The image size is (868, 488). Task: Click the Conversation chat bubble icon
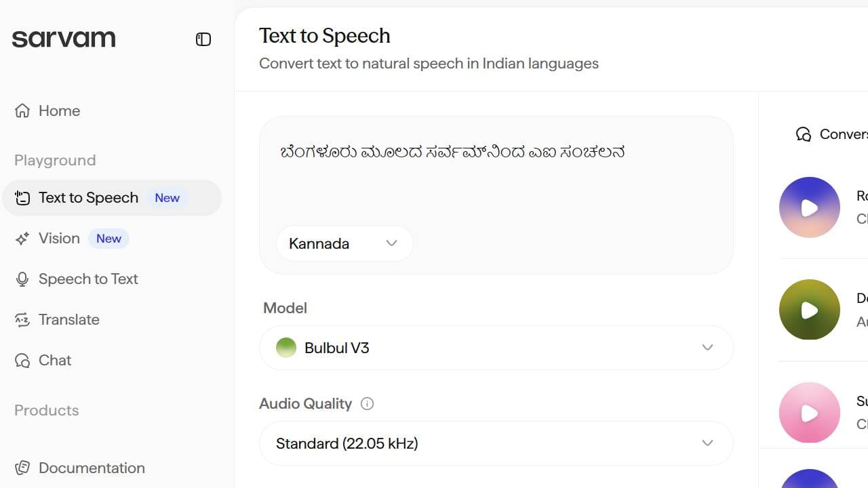804,134
